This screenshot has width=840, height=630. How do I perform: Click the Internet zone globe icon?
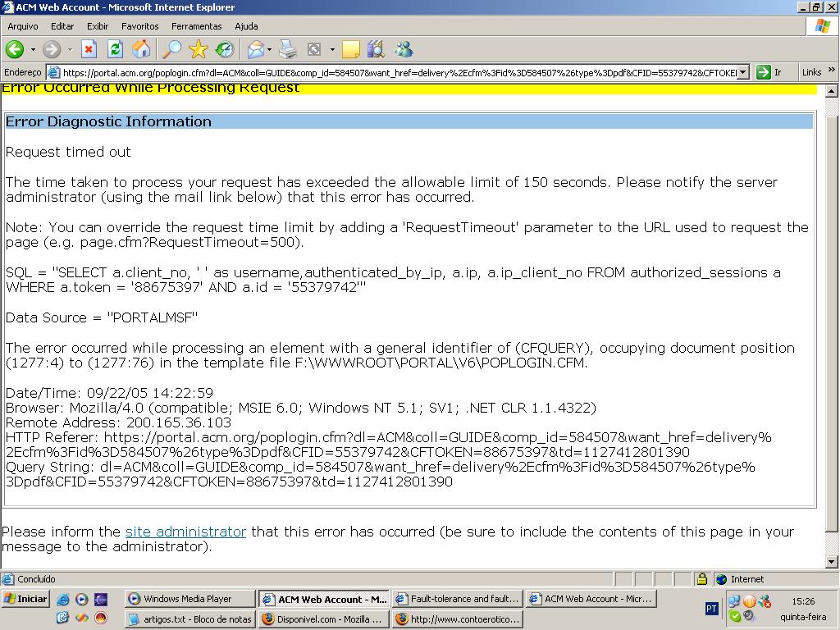click(x=722, y=579)
